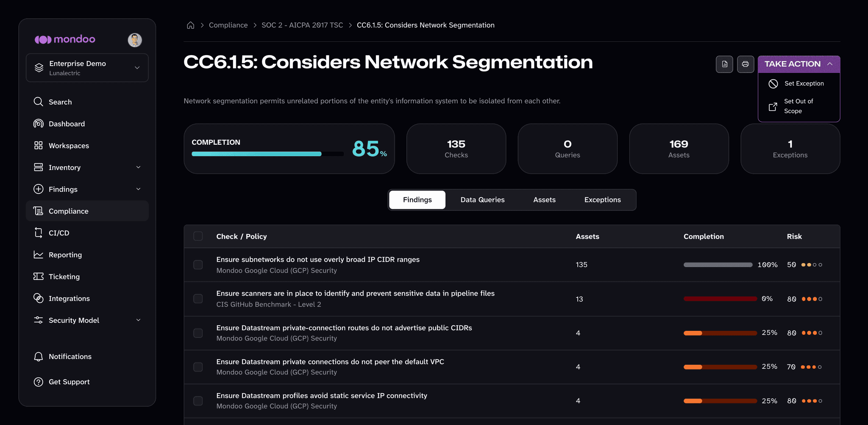Check the overly broad IP CIDR ranges row
Viewport: 868px width, 425px height.
[x=198, y=265]
